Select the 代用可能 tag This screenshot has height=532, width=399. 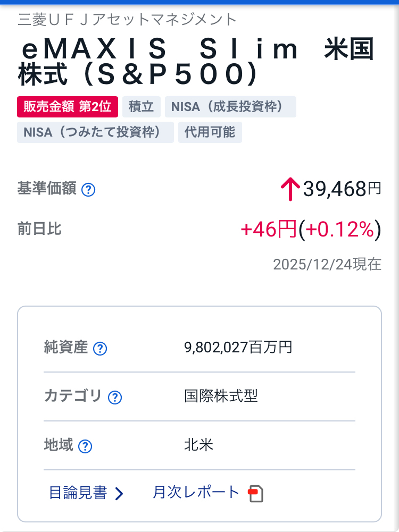[210, 132]
